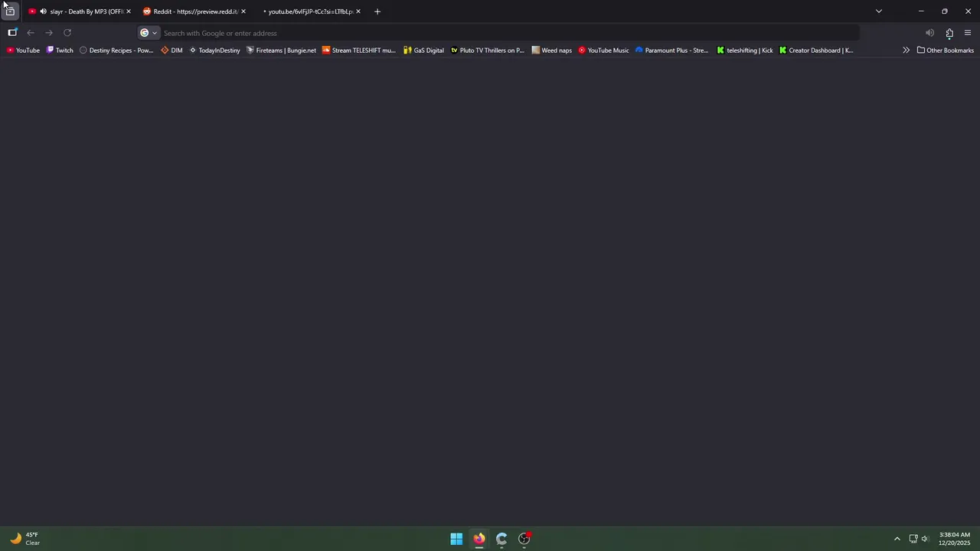
Task: Go back one page
Action: [31, 33]
